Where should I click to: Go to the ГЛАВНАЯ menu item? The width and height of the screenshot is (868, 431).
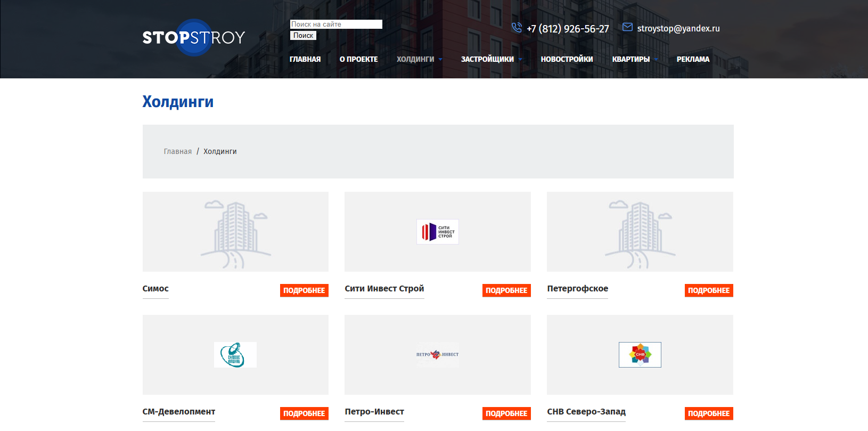coord(305,59)
